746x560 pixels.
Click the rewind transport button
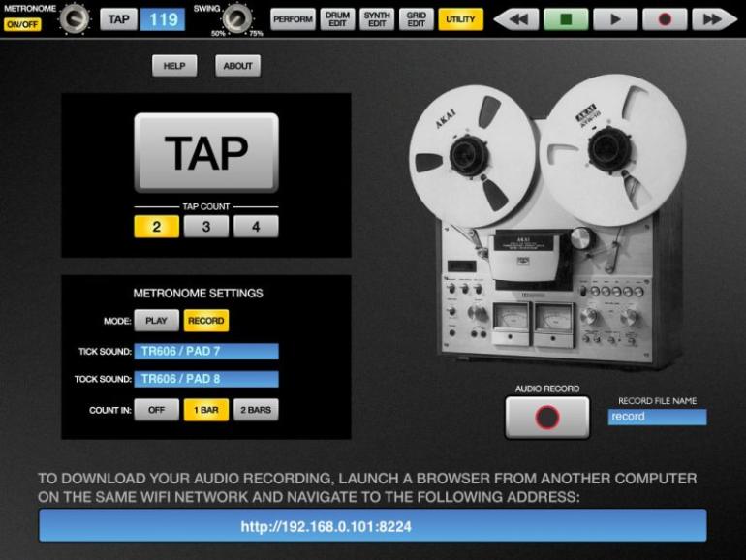pos(516,19)
